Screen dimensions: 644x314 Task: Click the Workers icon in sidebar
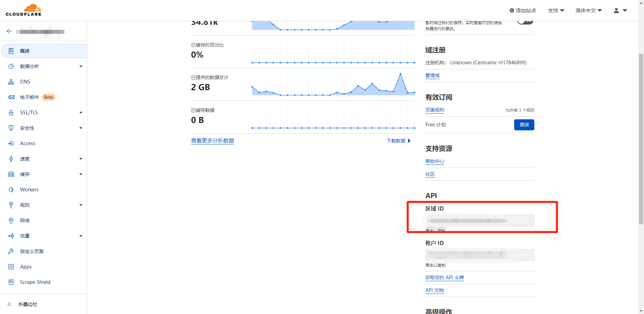(11, 190)
